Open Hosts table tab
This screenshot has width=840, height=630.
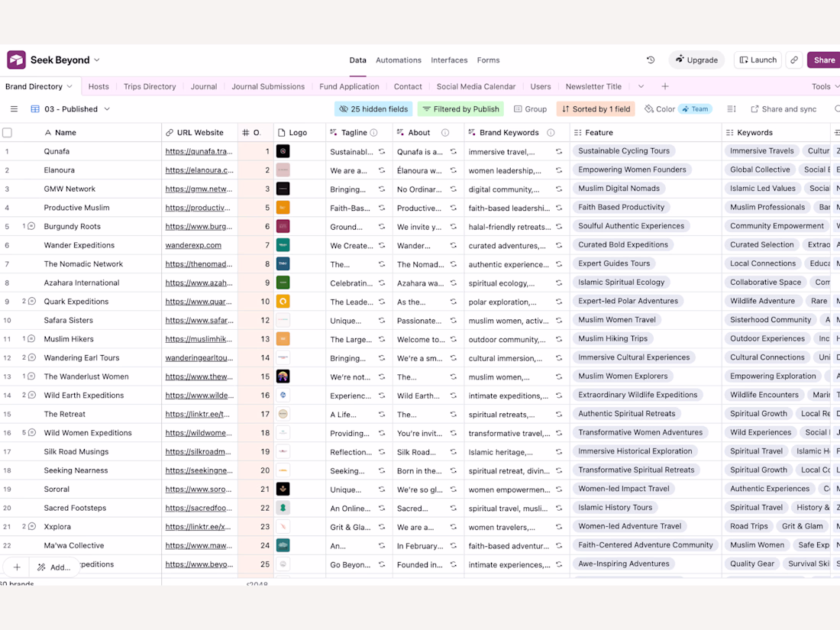pos(99,86)
